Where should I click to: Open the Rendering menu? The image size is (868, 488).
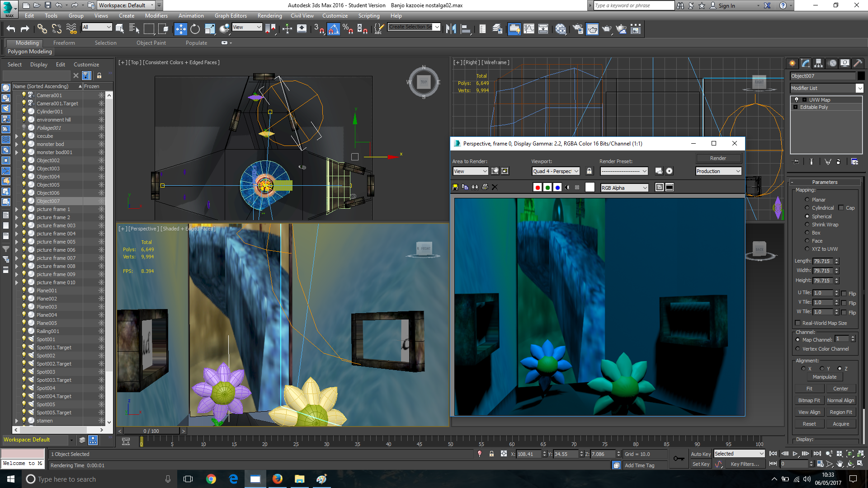point(269,15)
